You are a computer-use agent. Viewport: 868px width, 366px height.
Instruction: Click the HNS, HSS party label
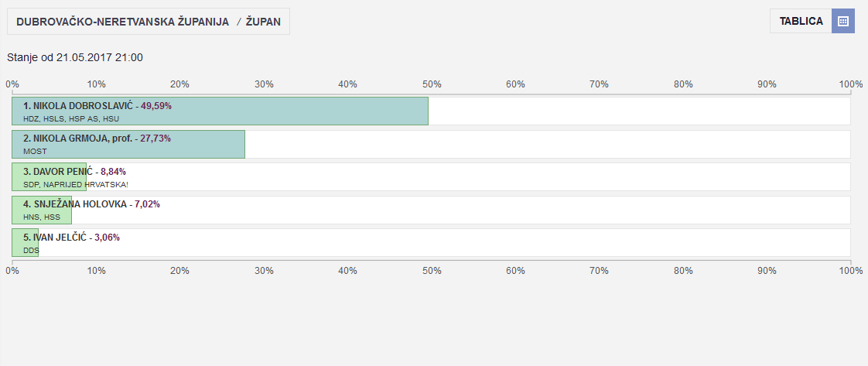(x=41, y=217)
